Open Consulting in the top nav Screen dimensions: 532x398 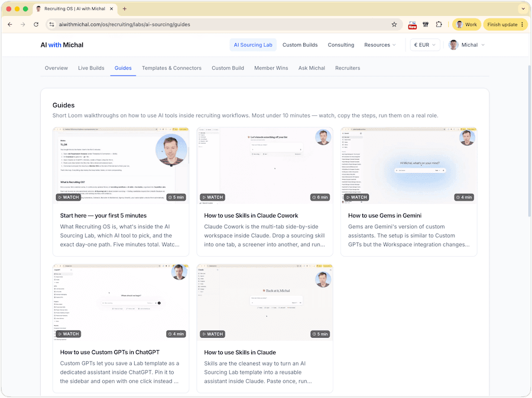340,45
